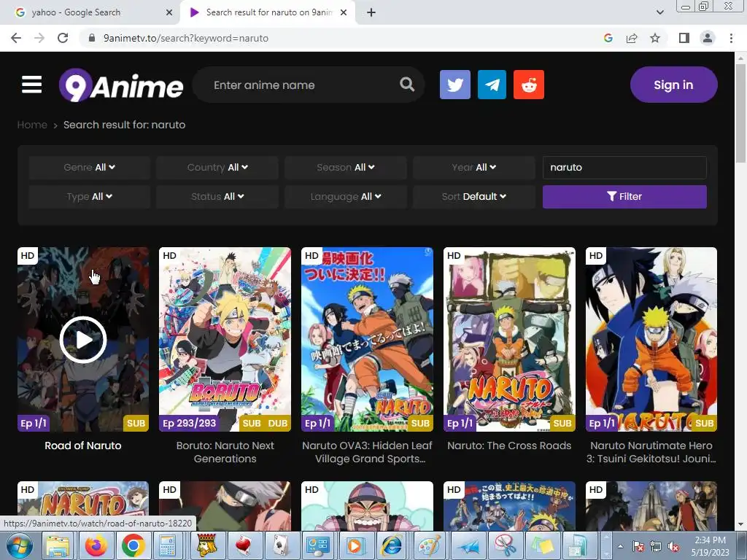Expand the Sort Default dropdown
The image size is (747, 560).
[x=473, y=197]
